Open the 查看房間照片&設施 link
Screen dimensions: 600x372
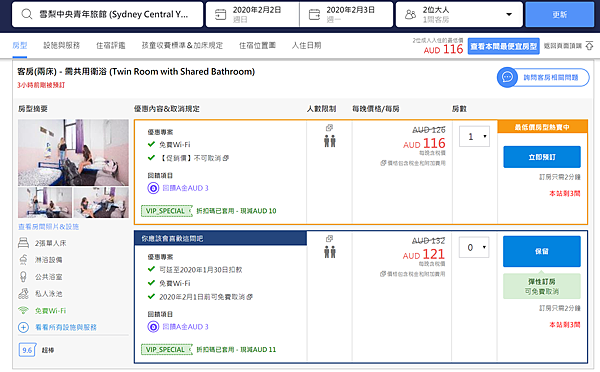tap(49, 227)
